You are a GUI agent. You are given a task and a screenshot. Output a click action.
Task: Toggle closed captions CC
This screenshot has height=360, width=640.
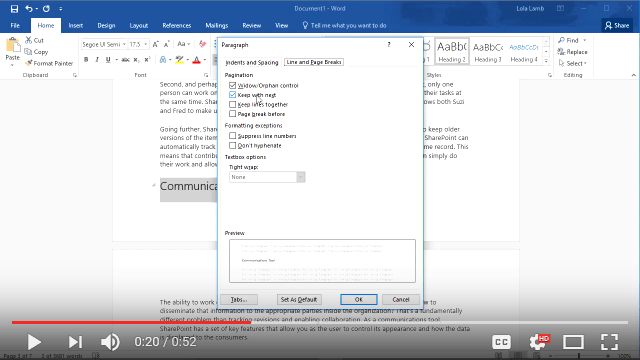pyautogui.click(x=502, y=342)
